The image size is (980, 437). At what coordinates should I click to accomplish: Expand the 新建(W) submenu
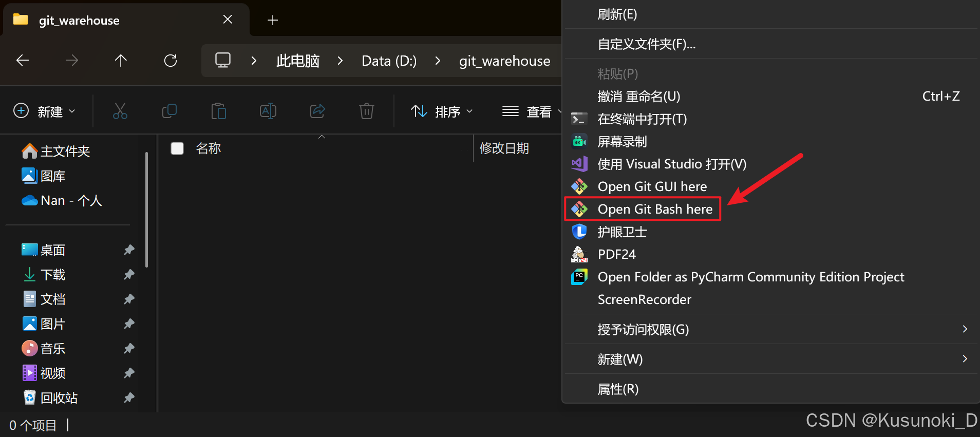771,359
